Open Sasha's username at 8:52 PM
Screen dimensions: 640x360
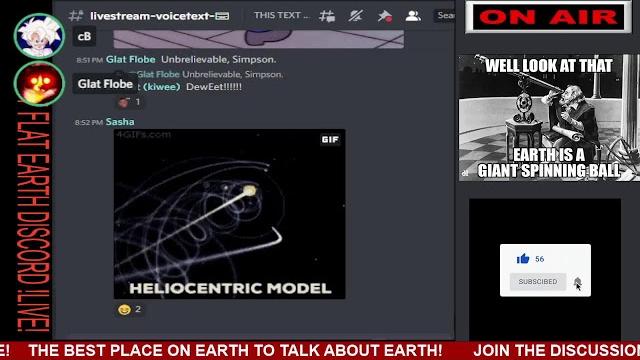click(x=120, y=122)
